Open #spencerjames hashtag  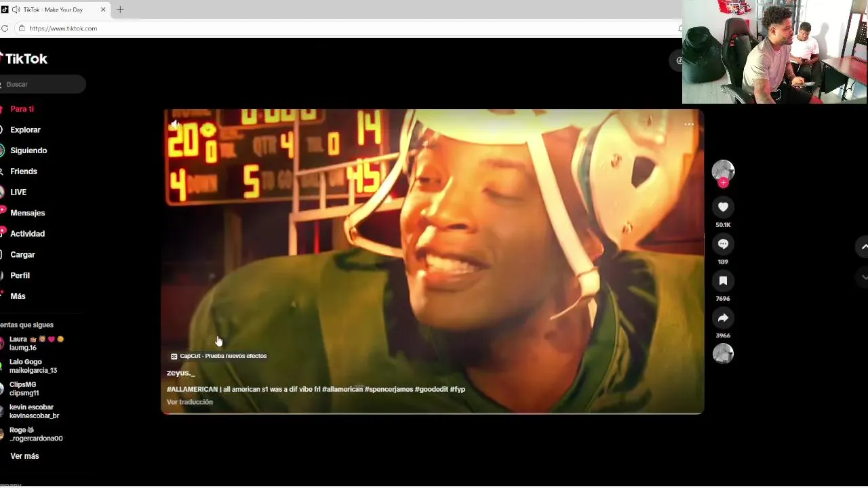[389, 389]
